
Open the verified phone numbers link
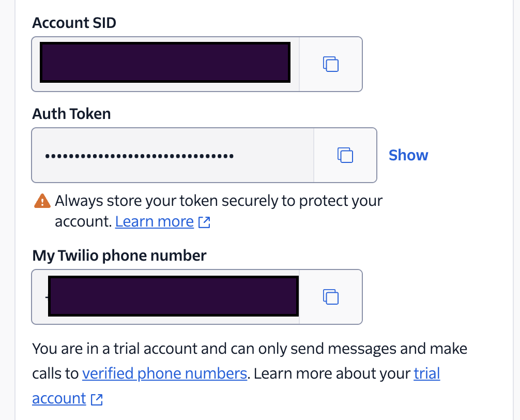click(x=164, y=373)
